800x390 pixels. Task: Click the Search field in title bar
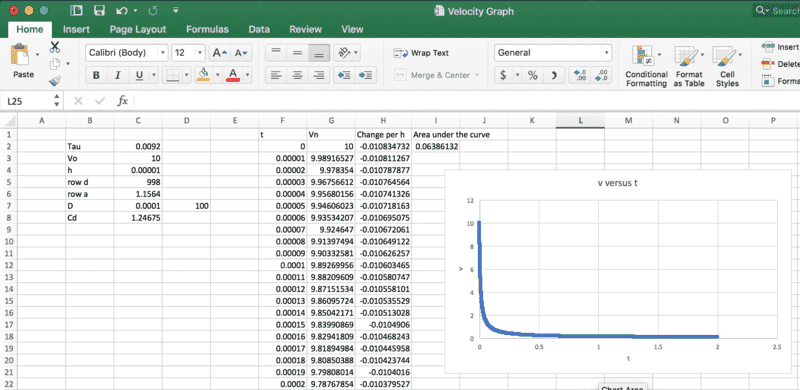776,10
